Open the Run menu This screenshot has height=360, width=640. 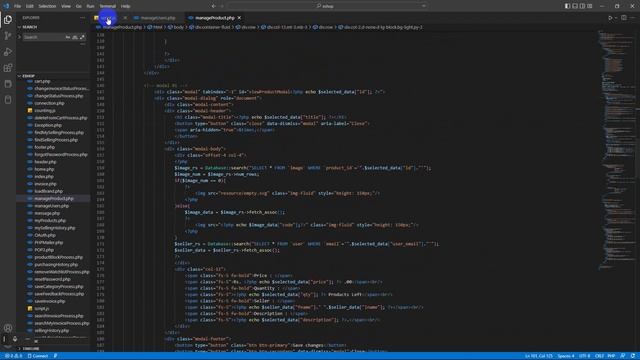(x=91, y=6)
